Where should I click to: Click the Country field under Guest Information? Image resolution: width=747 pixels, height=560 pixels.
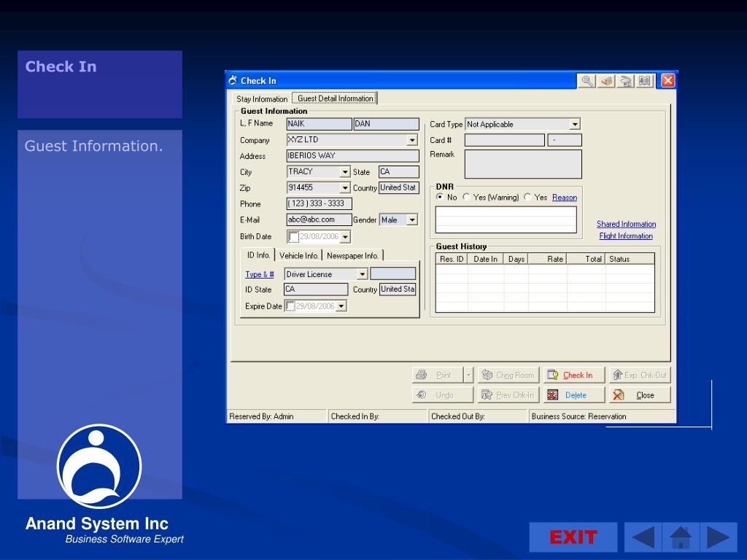click(x=399, y=187)
